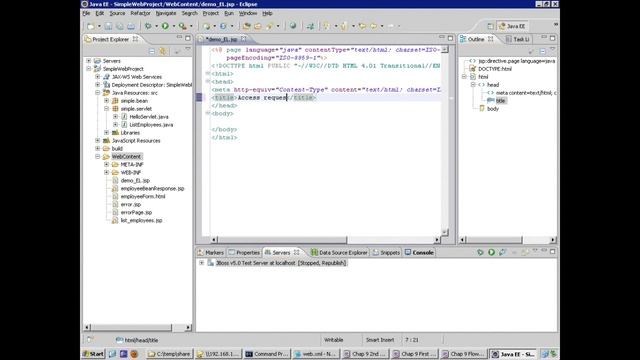Click the editor horizontal scrollbar thumb
Screen dimensions: 640x360
coord(282,240)
